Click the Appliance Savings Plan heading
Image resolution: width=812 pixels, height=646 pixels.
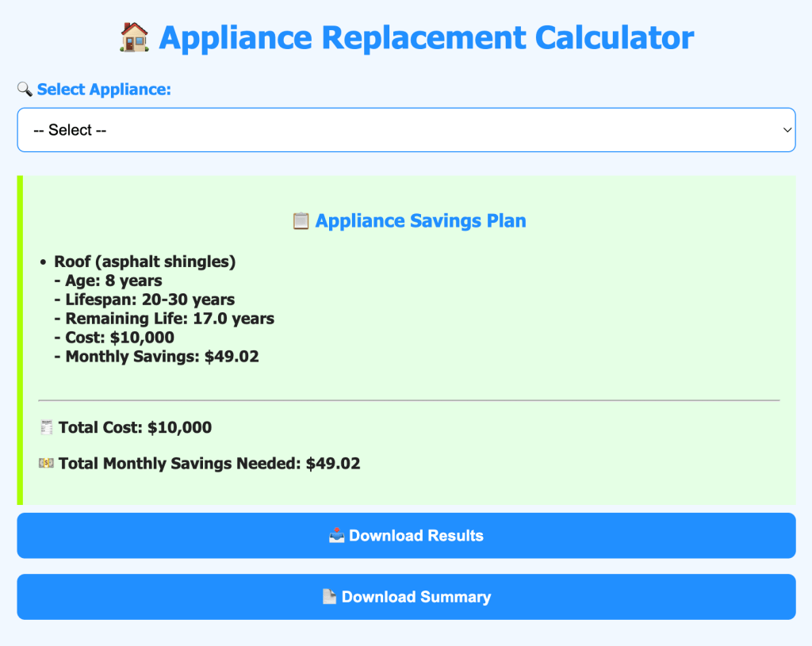pos(420,220)
